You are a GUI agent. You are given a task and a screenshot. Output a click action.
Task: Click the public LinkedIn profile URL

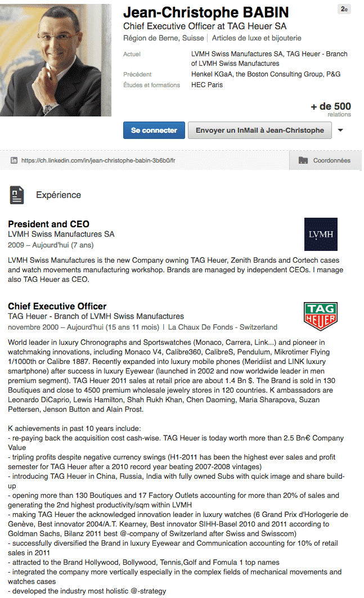pos(98,160)
